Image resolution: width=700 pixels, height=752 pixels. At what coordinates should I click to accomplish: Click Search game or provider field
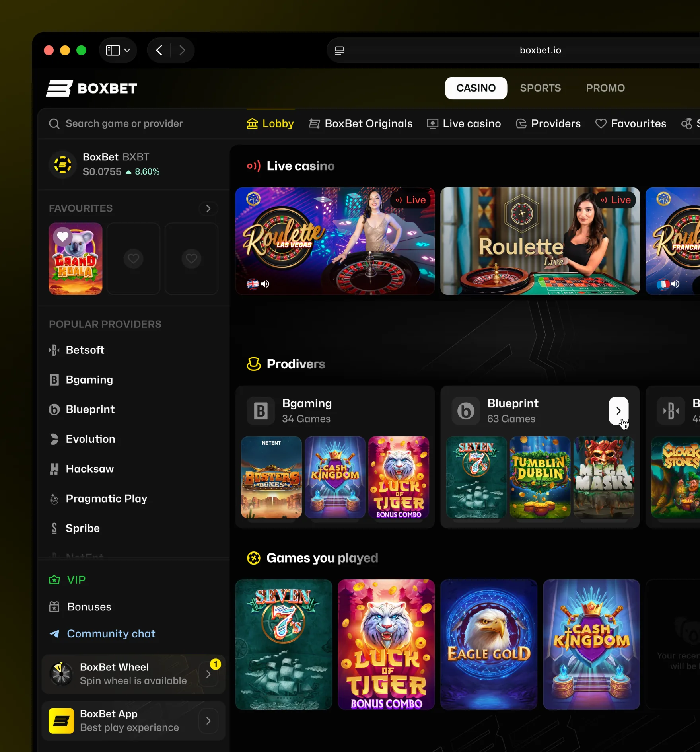click(124, 124)
